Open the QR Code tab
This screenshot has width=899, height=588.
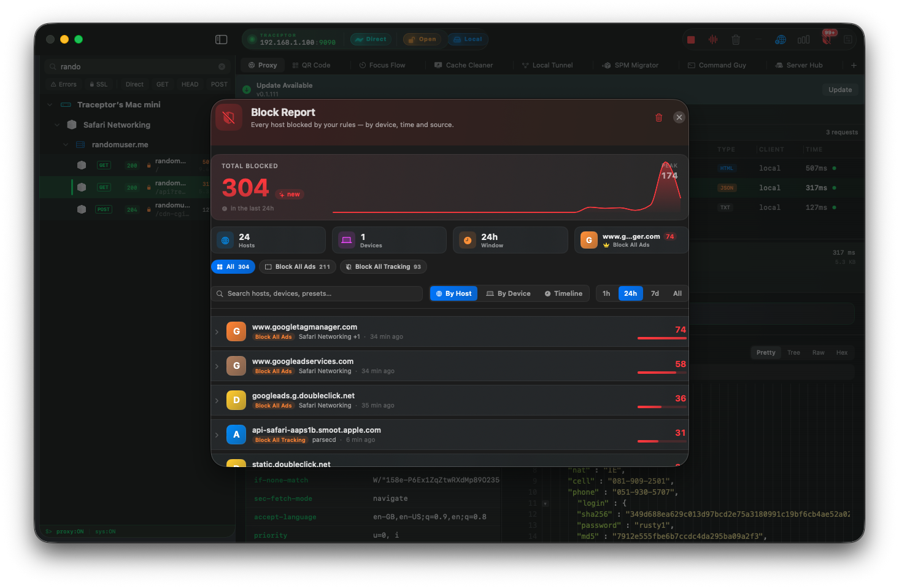coord(311,65)
